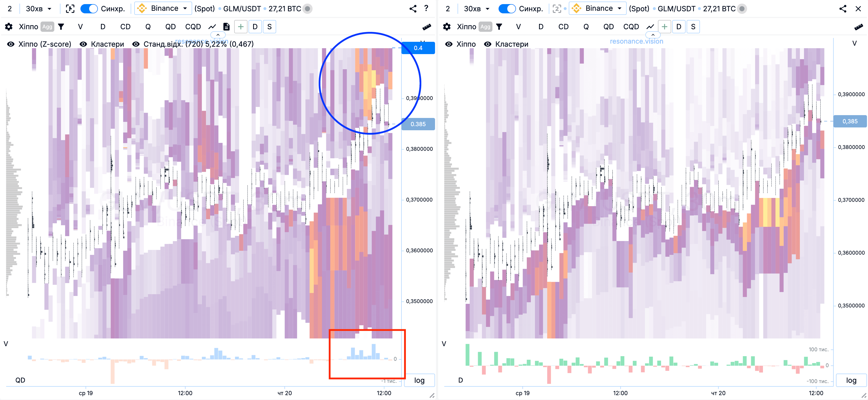Hide Хіппо layer in right panel
Image resolution: width=868 pixels, height=400 pixels.
pos(449,44)
